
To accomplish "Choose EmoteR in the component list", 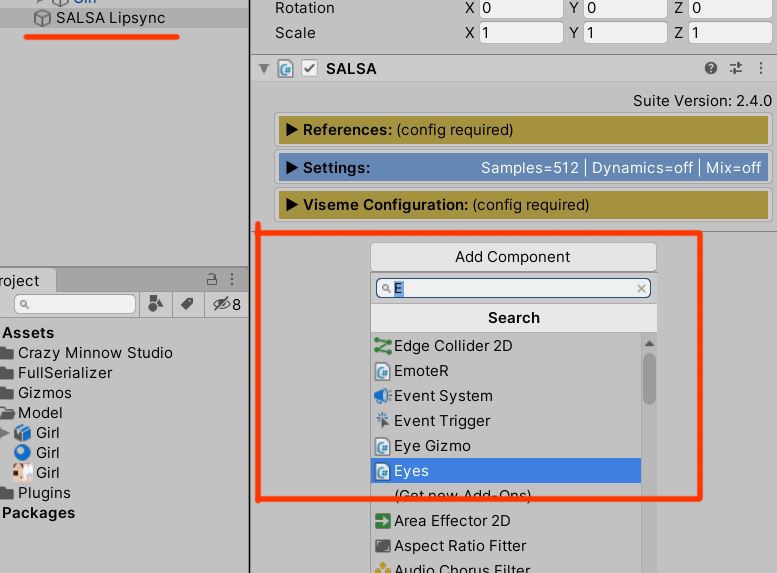I will click(x=421, y=371).
